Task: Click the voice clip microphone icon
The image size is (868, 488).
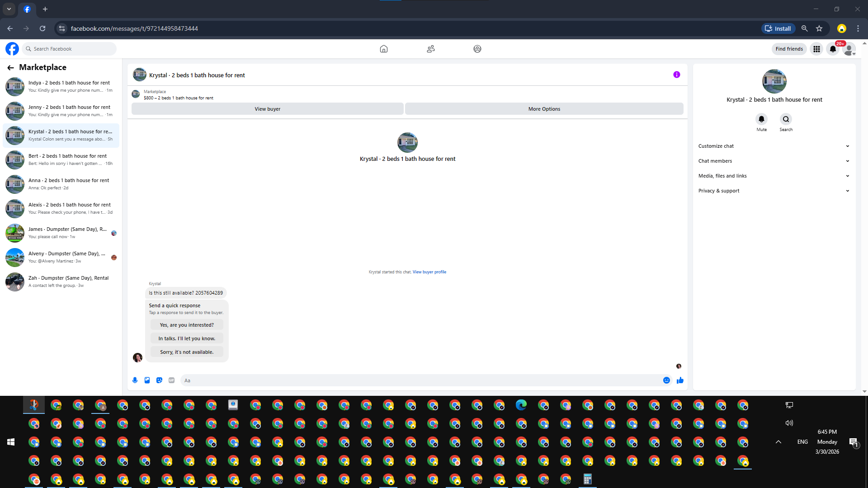Action: (x=135, y=380)
